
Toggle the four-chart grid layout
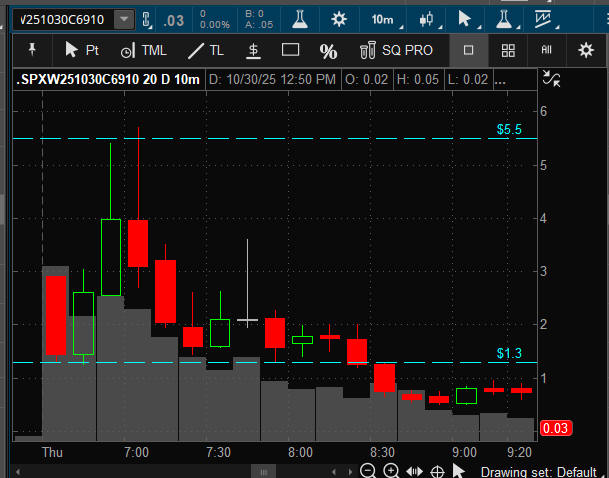(508, 49)
